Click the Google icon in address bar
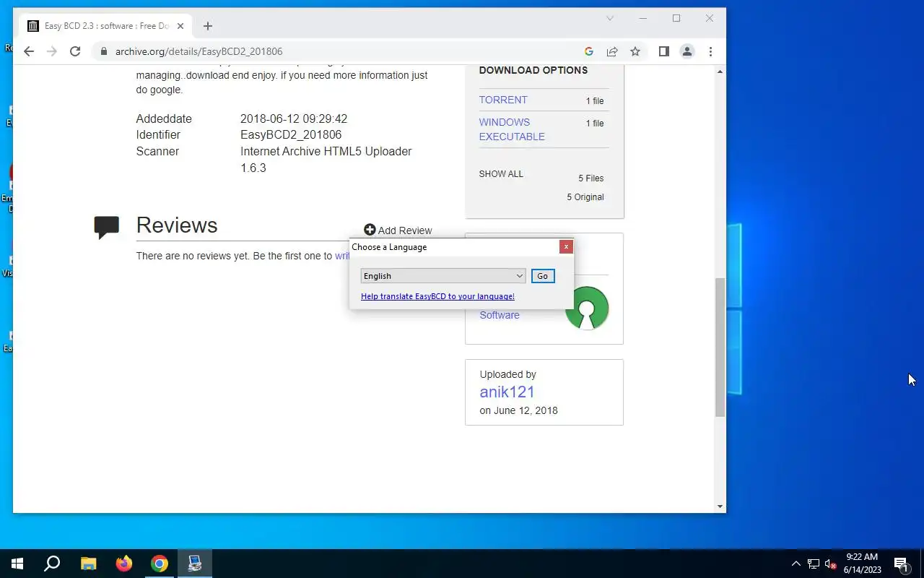Viewport: 924px width, 578px height. tap(589, 51)
